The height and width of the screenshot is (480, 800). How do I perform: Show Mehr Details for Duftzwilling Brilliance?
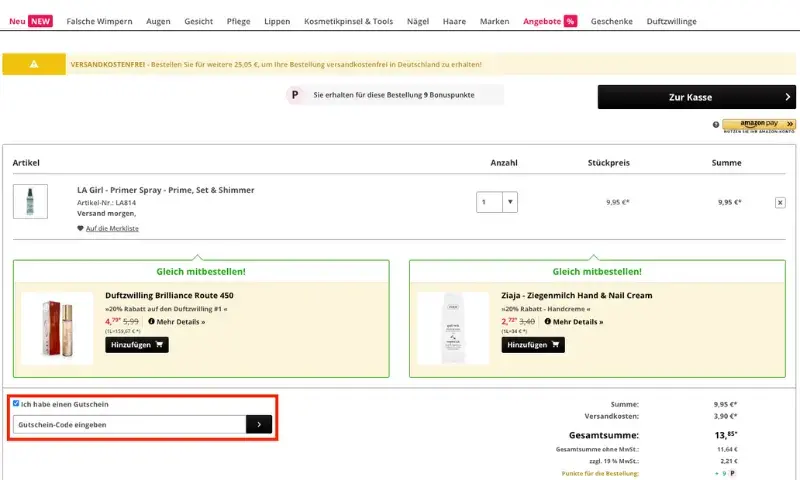point(177,322)
